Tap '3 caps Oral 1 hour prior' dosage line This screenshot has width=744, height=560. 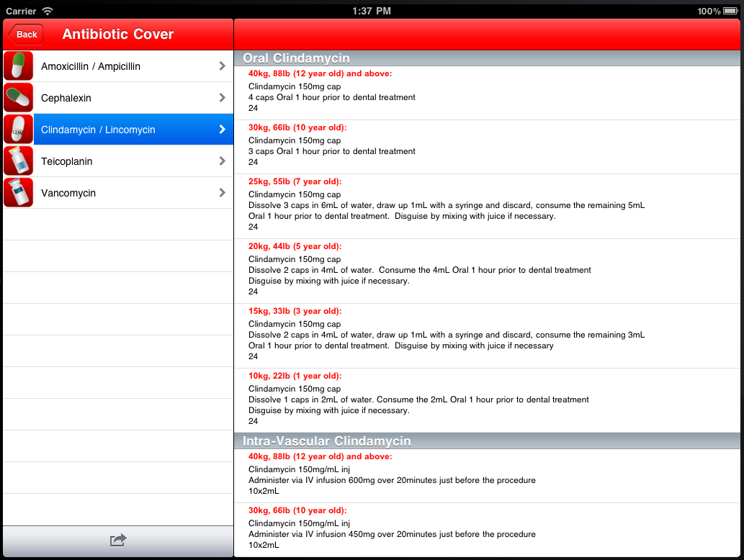point(332,151)
